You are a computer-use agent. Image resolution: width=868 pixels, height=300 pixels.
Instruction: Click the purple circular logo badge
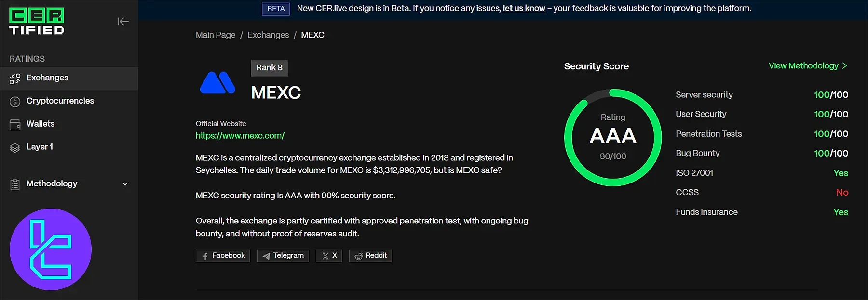[x=51, y=249]
